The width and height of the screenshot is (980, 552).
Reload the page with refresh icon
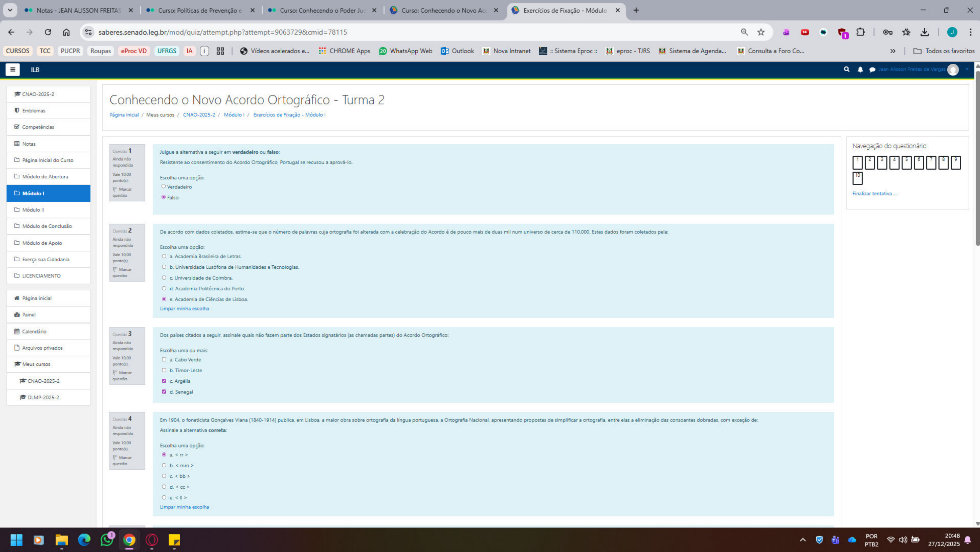[x=48, y=32]
